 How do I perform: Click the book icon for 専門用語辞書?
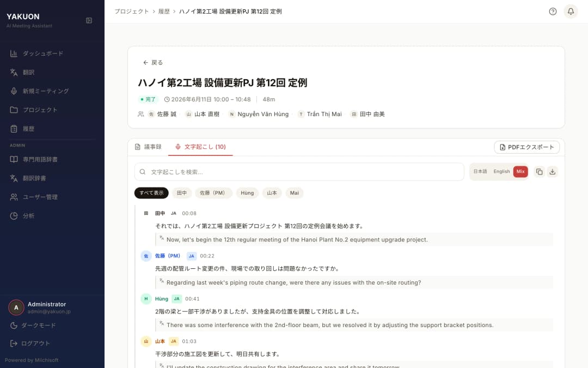click(14, 159)
